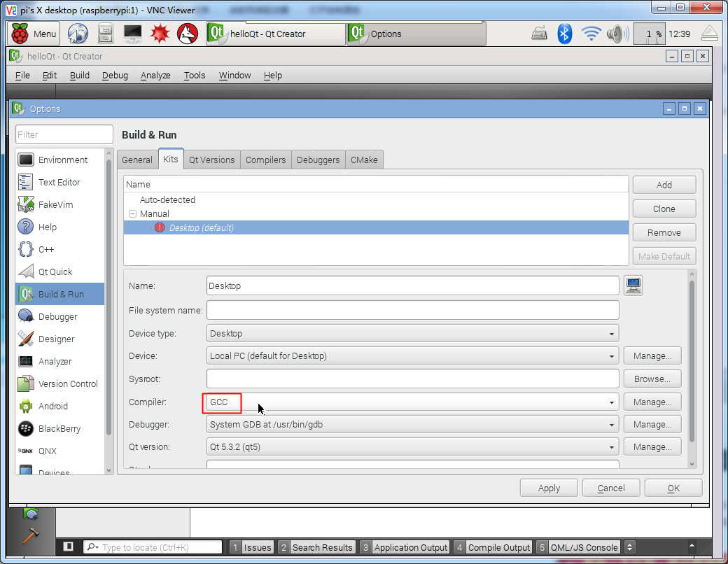
Task: Select Version Control options category
Action: coord(60,383)
